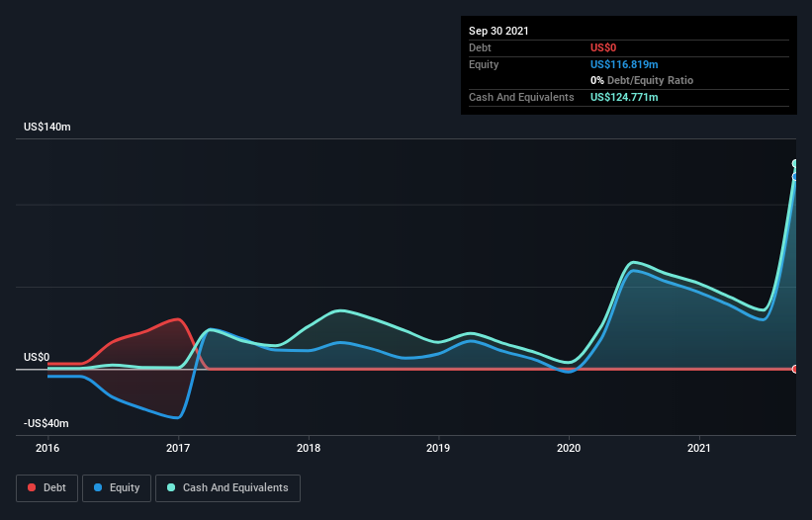Click the Sep 30 2021 tooltip date
The image size is (812, 520).
pyautogui.click(x=498, y=31)
